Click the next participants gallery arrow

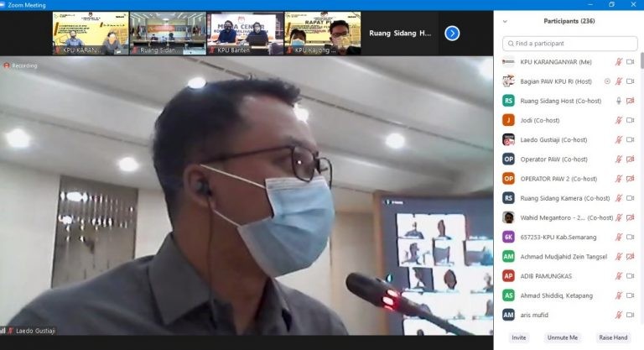click(x=452, y=34)
